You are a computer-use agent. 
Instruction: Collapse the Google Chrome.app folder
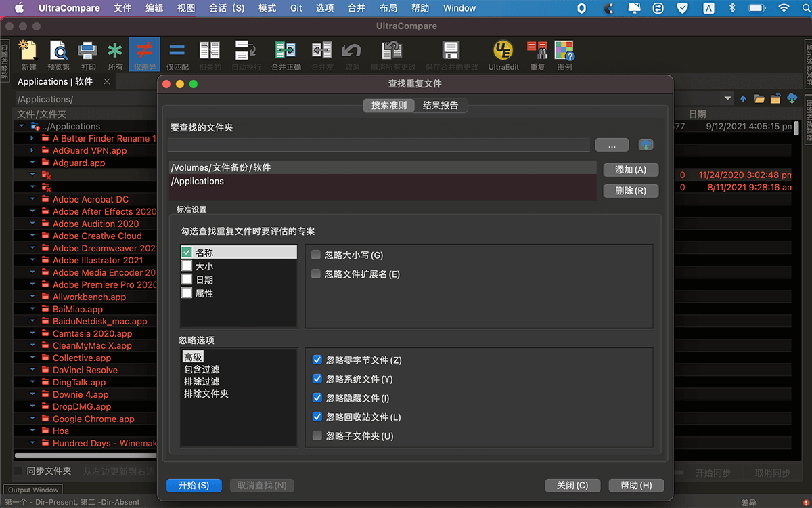coord(32,419)
